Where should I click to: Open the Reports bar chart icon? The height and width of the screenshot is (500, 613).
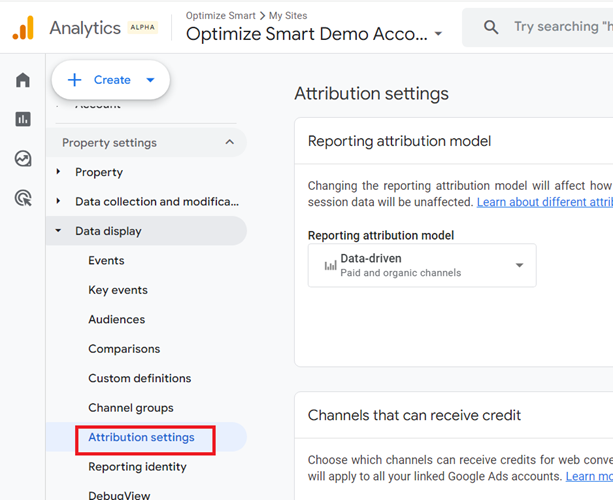pyautogui.click(x=23, y=119)
